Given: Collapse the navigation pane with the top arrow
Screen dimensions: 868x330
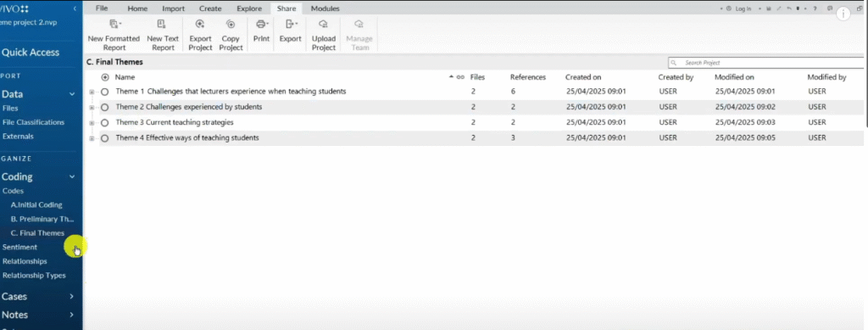Looking at the screenshot, I should point(75,8).
